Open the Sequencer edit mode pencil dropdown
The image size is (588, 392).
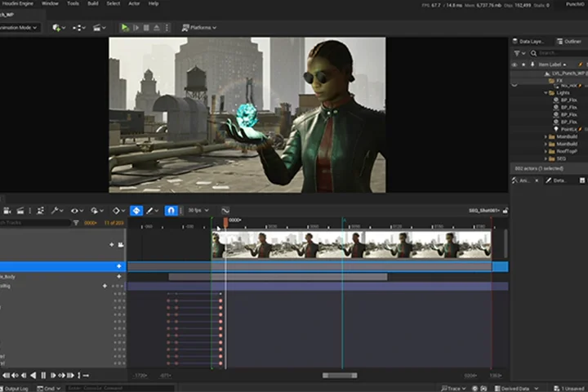pyautogui.click(x=152, y=211)
